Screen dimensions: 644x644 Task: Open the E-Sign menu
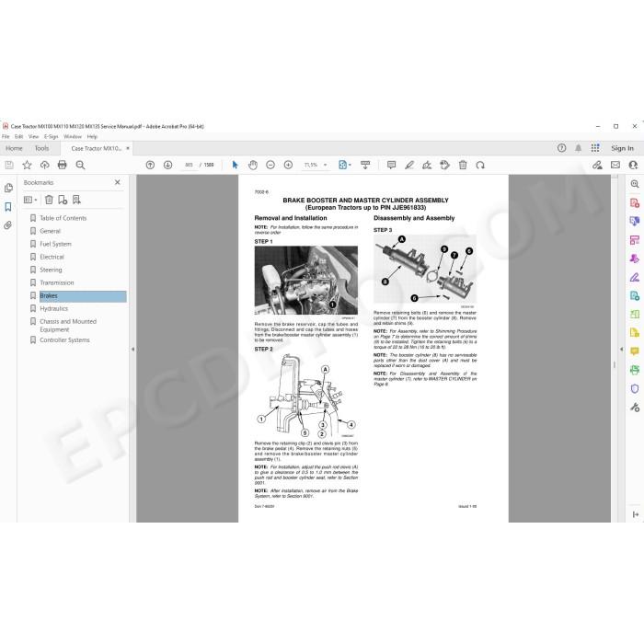pyautogui.click(x=51, y=137)
